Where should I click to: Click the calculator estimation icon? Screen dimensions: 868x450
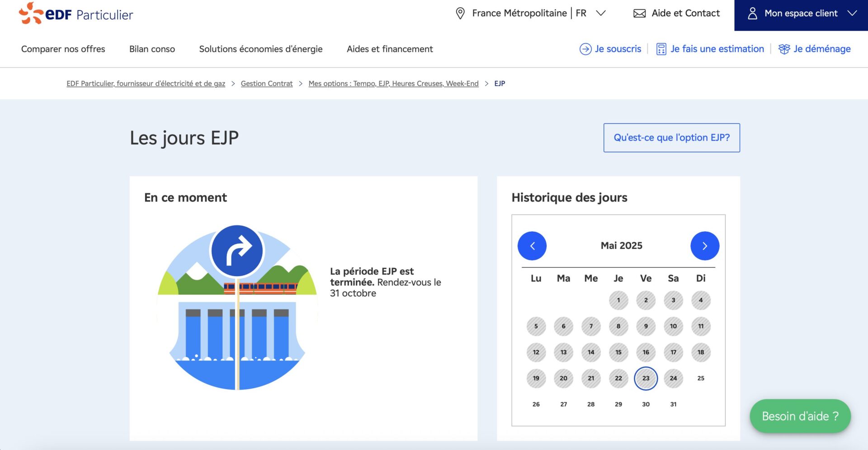(x=661, y=49)
